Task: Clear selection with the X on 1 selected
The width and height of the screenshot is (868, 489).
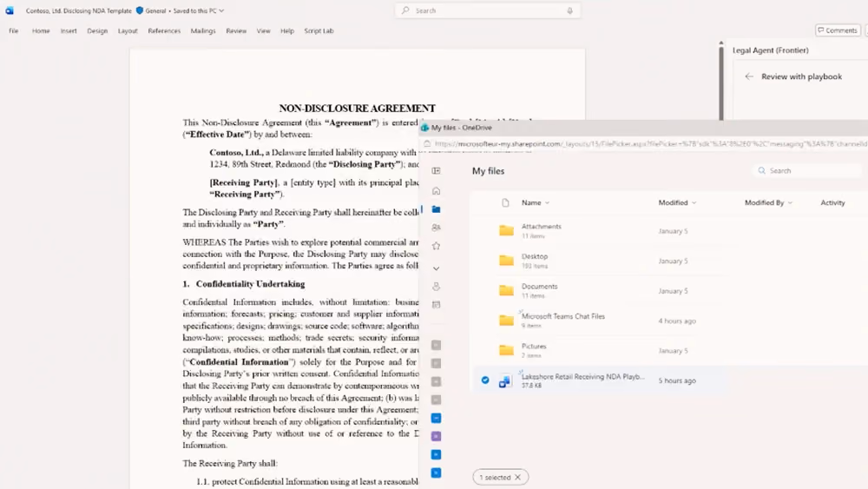Action: tap(517, 477)
